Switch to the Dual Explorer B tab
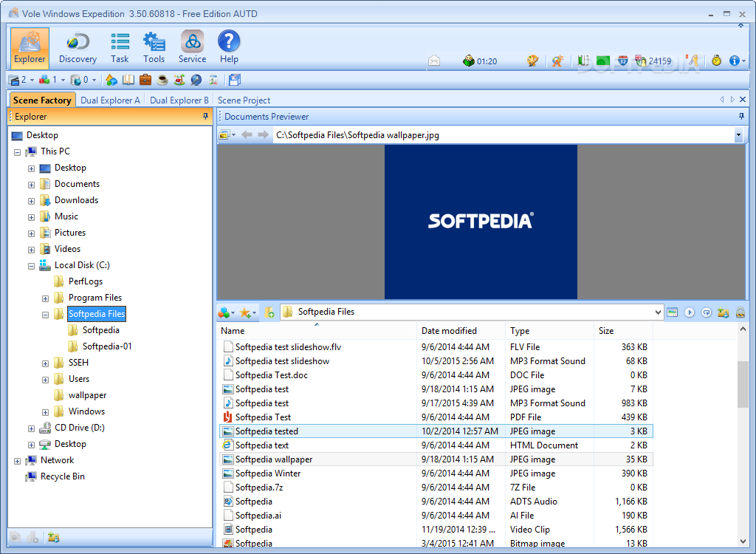Viewport: 756px width, 554px height. pyautogui.click(x=179, y=100)
